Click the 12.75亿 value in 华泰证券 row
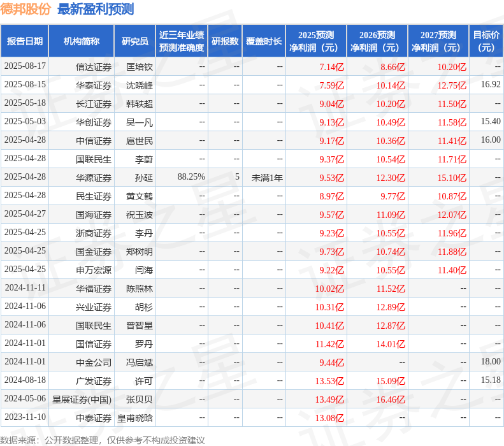The height and width of the screenshot is (446, 504). (x=452, y=85)
